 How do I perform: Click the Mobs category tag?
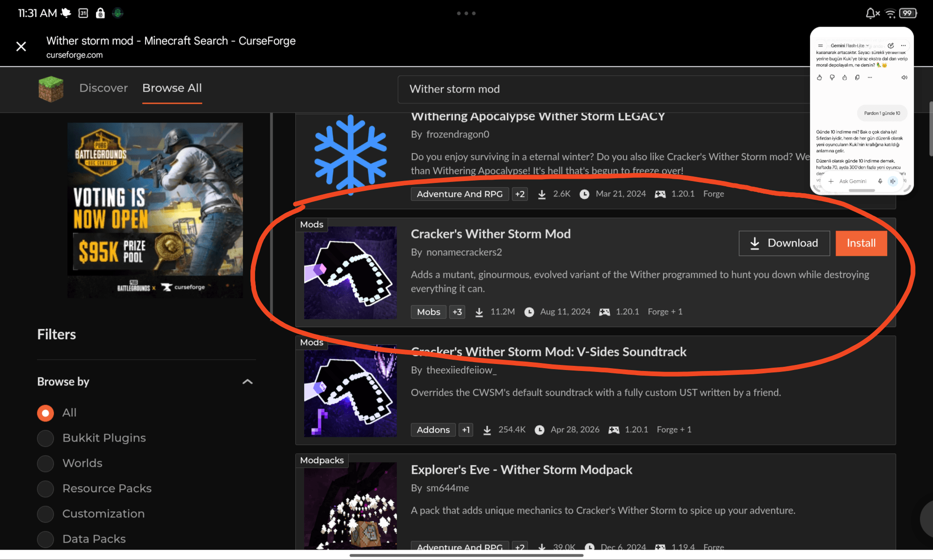click(x=429, y=312)
